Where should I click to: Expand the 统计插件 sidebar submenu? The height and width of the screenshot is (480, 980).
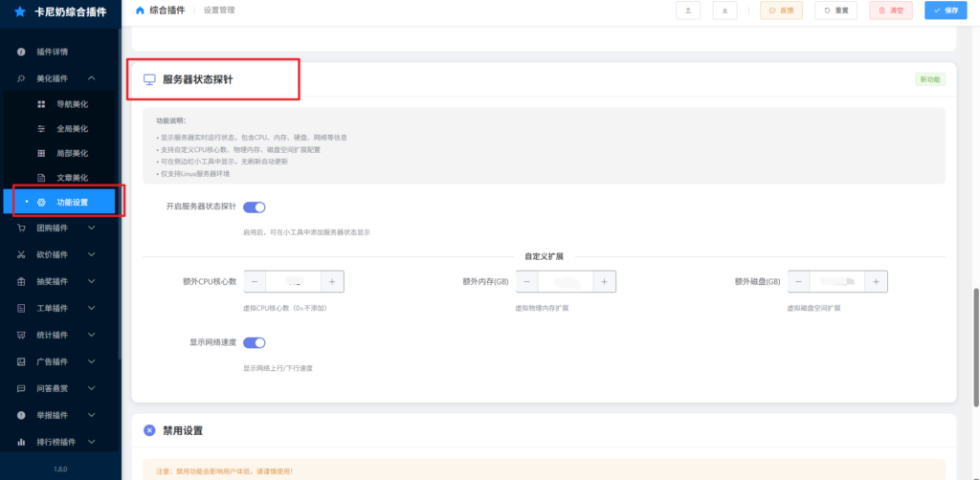(91, 336)
